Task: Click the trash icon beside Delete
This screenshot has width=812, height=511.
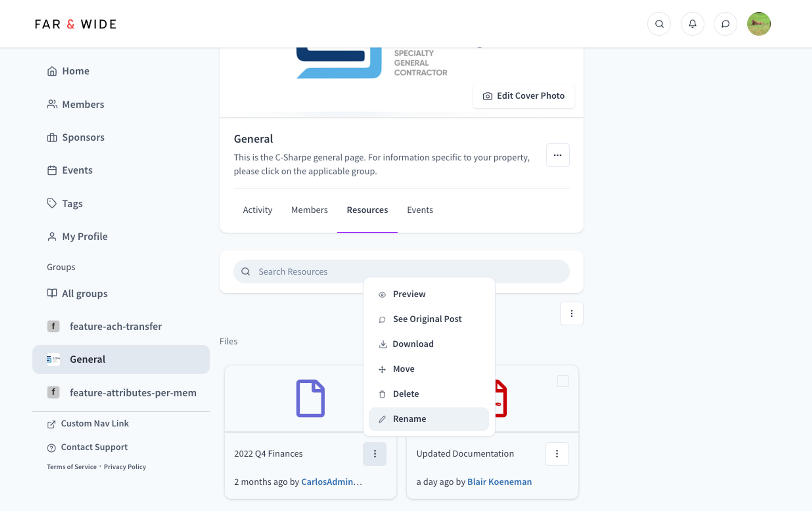Action: click(x=382, y=394)
